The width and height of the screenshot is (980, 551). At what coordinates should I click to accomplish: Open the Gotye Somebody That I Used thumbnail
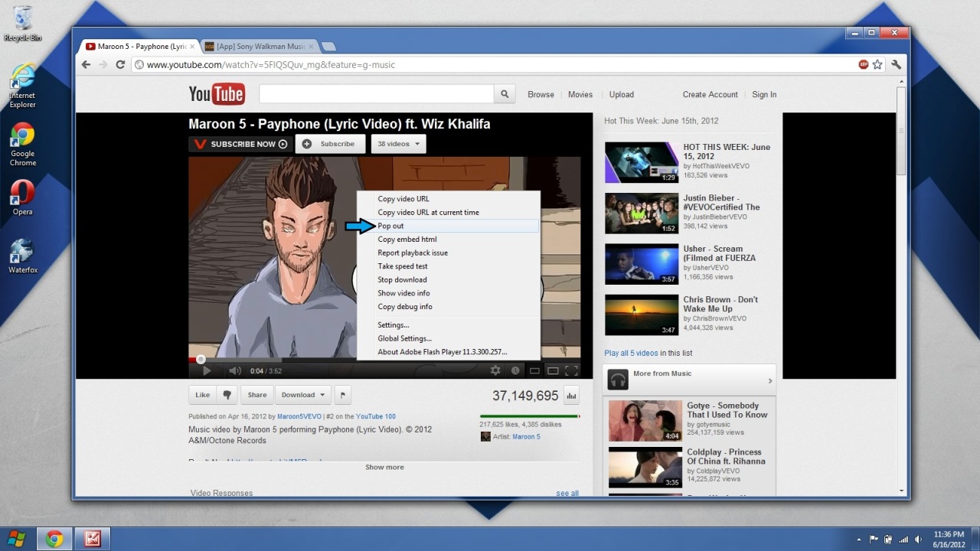point(645,421)
